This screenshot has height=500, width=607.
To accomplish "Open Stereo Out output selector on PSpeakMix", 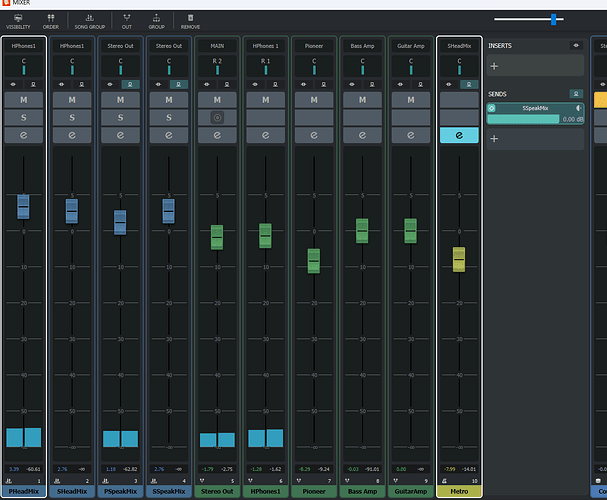I will click(x=120, y=46).
